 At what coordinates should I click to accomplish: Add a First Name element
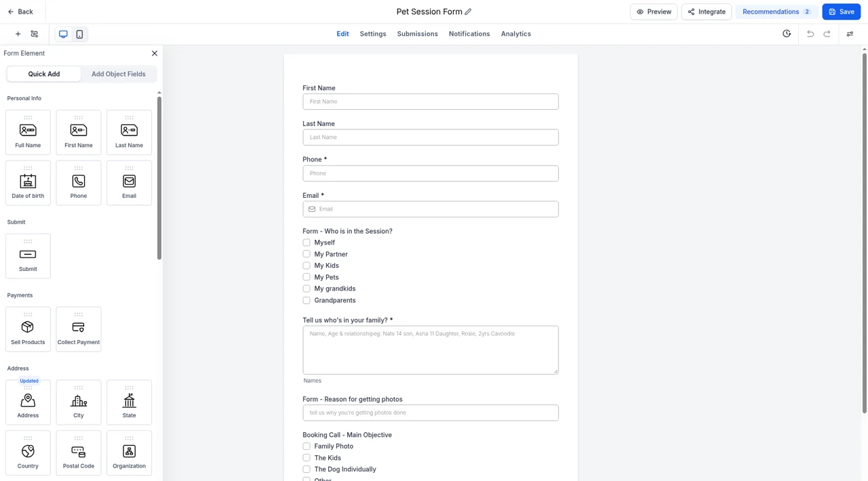pyautogui.click(x=79, y=132)
